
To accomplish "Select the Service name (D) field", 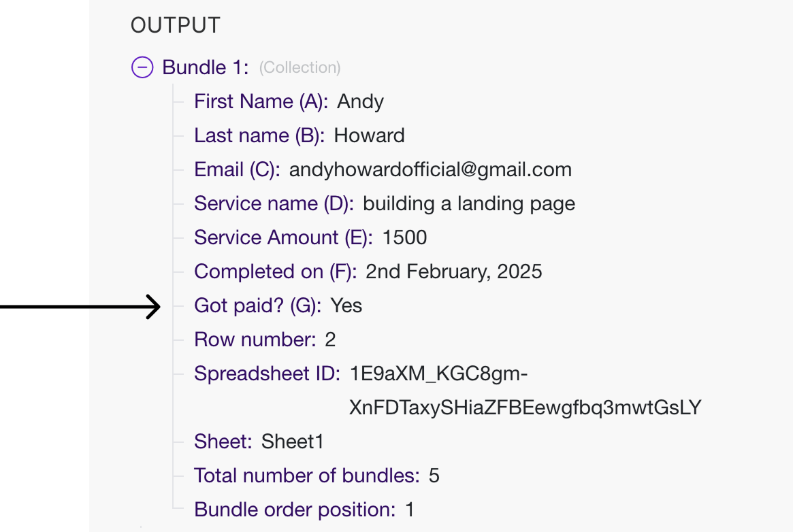I will 274,203.
